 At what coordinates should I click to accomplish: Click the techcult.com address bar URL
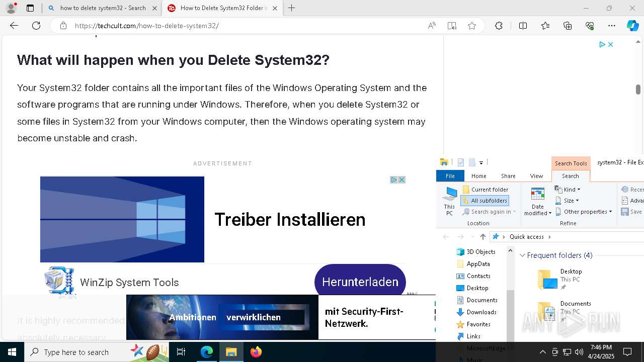pos(147,26)
